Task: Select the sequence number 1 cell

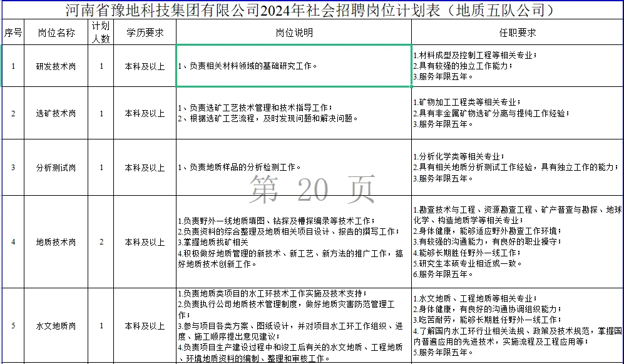Action: 13,66
